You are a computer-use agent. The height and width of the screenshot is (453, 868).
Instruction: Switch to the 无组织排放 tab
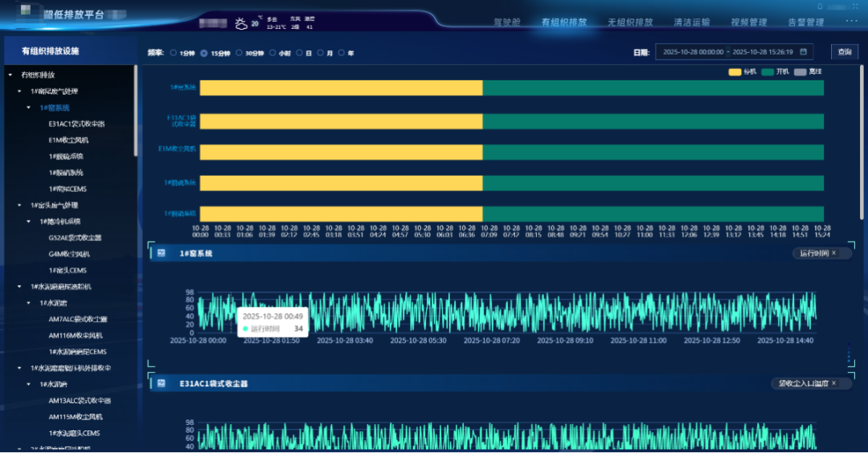click(x=630, y=22)
